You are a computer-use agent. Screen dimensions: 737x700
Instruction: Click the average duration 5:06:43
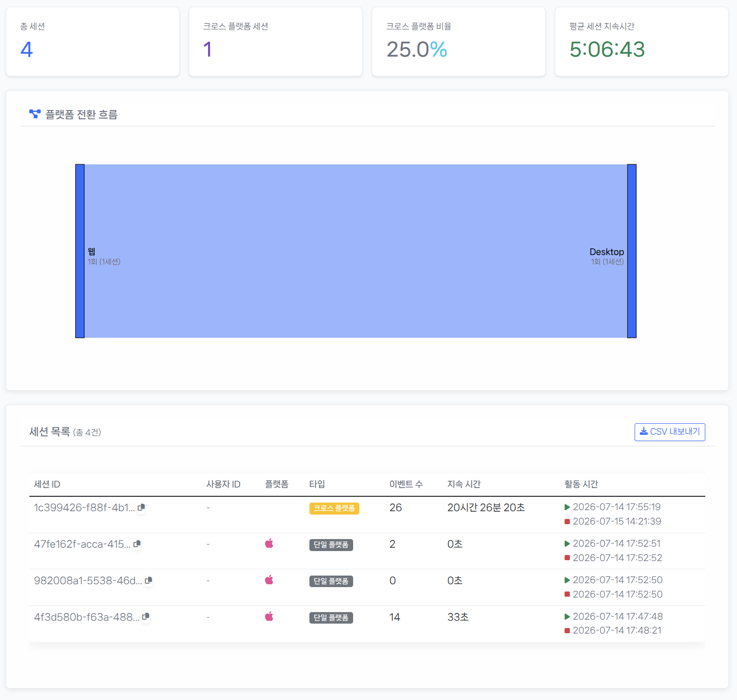(x=607, y=49)
